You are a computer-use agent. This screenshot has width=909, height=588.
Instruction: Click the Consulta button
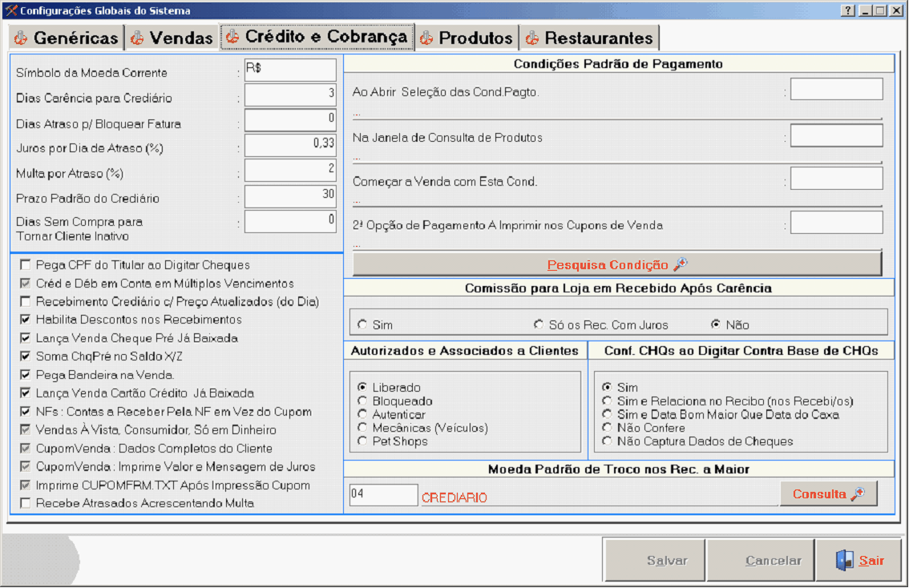click(828, 493)
